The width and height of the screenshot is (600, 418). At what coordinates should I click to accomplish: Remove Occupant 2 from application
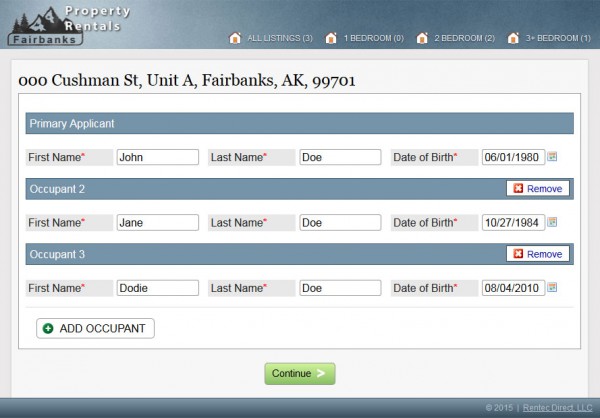coord(538,188)
